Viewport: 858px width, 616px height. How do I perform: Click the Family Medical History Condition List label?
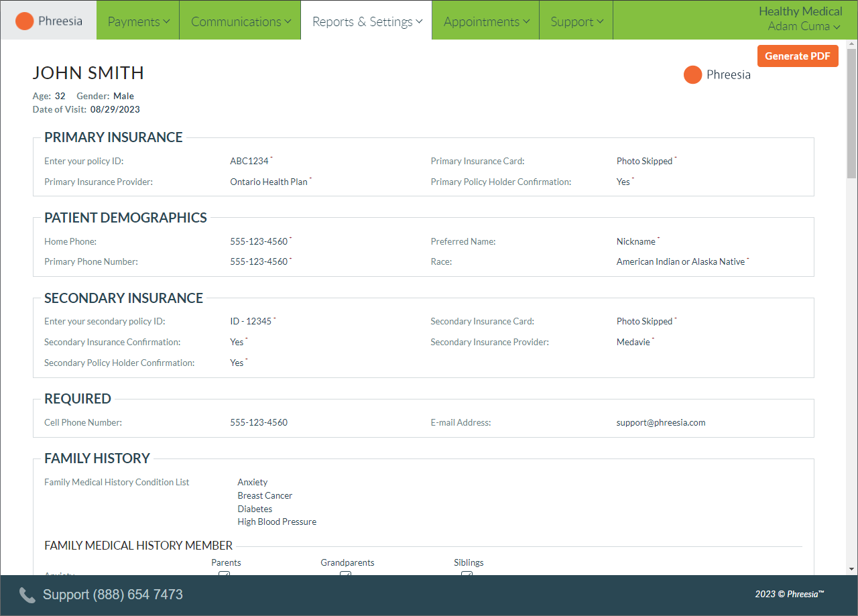point(117,482)
